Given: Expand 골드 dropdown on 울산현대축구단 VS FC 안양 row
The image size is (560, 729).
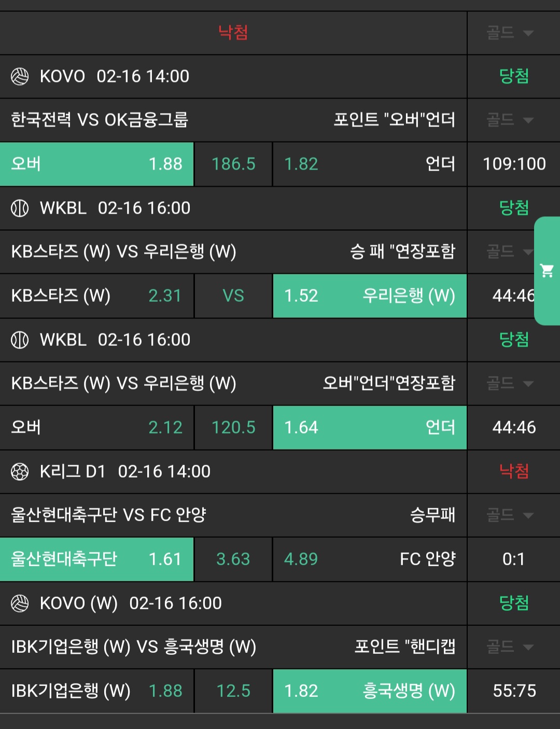Looking at the screenshot, I should (510, 515).
